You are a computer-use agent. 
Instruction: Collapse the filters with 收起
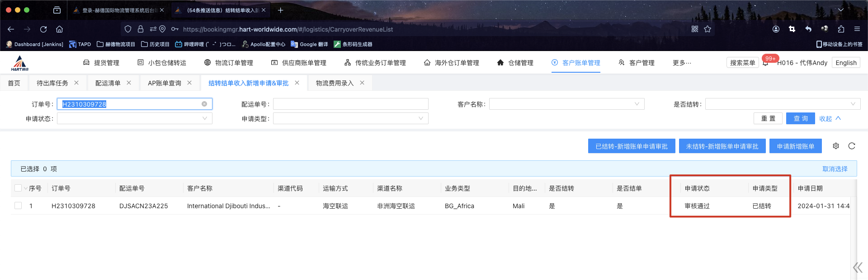coord(830,118)
